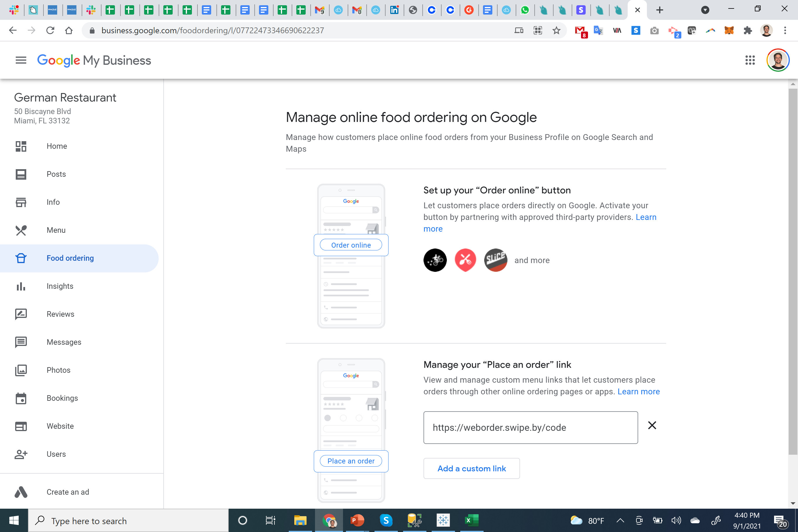Switch to the WhatsApp tab

[x=525, y=10]
